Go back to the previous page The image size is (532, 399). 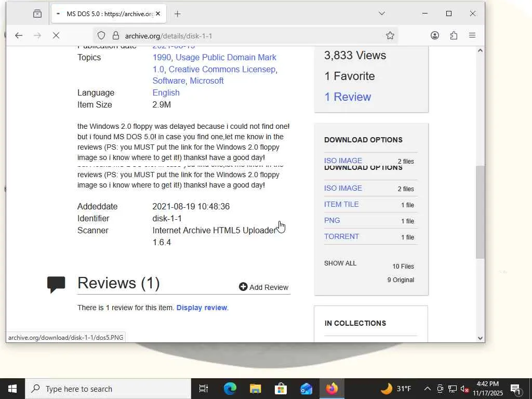pyautogui.click(x=19, y=35)
